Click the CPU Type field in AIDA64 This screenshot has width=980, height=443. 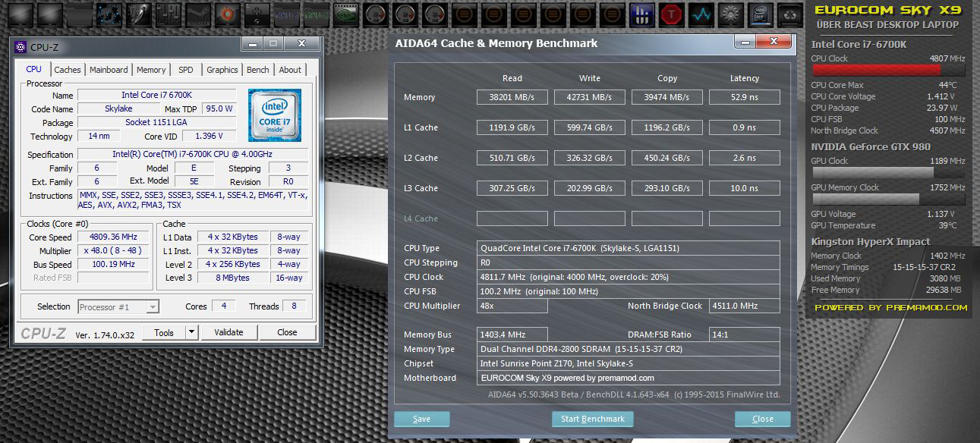tap(629, 248)
